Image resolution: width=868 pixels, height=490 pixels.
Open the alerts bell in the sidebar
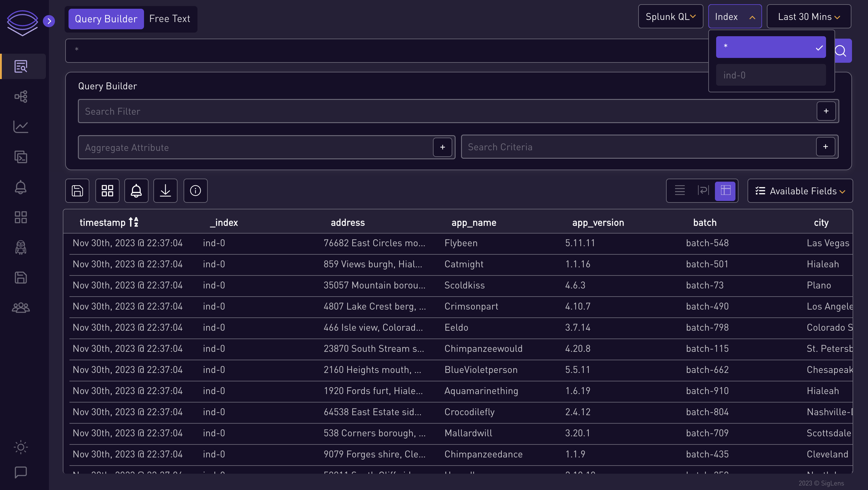click(21, 187)
